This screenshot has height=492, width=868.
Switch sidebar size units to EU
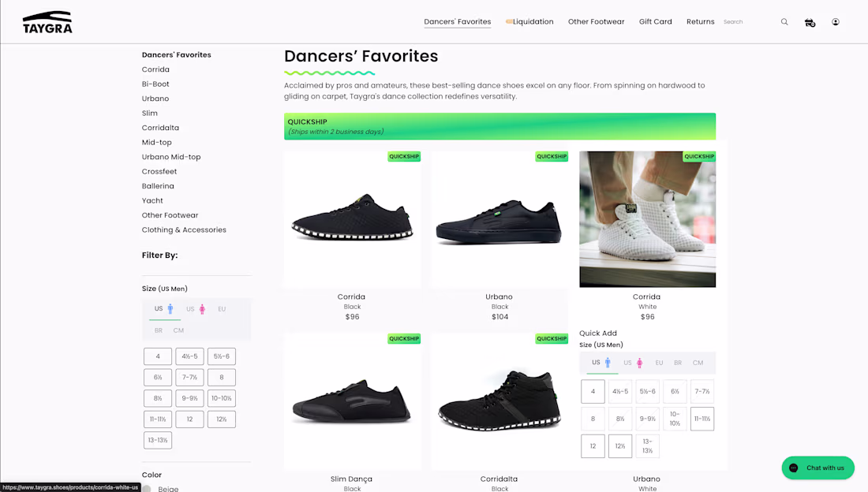tap(222, 309)
